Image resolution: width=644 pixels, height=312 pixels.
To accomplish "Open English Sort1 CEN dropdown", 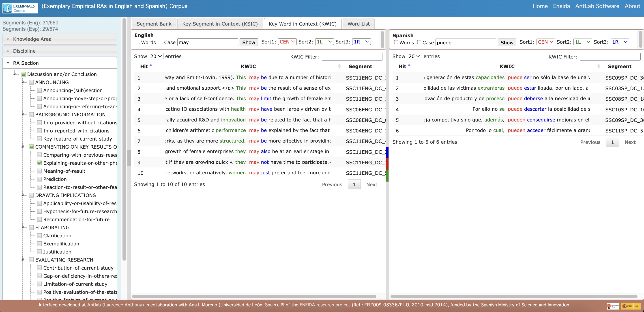I will pyautogui.click(x=287, y=41).
